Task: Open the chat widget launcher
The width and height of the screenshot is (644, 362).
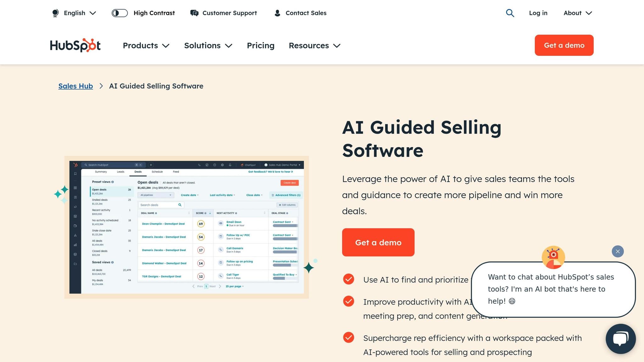Action: [x=621, y=339]
